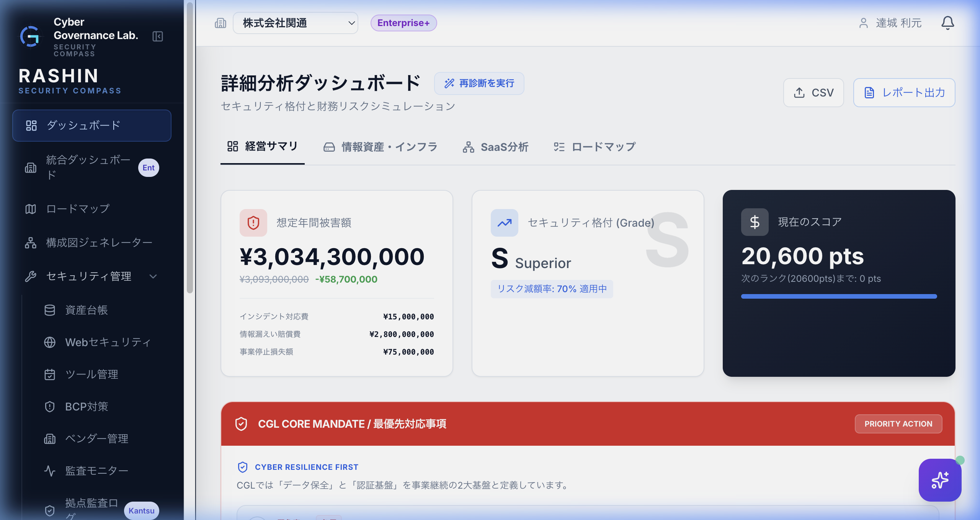Click the shield icon in CGL CORE MANDATE header

click(241, 424)
